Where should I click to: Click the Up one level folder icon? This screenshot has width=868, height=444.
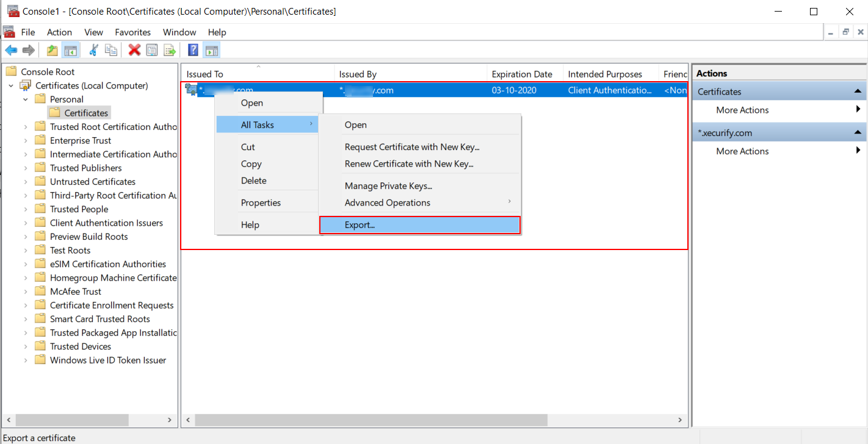pyautogui.click(x=52, y=49)
